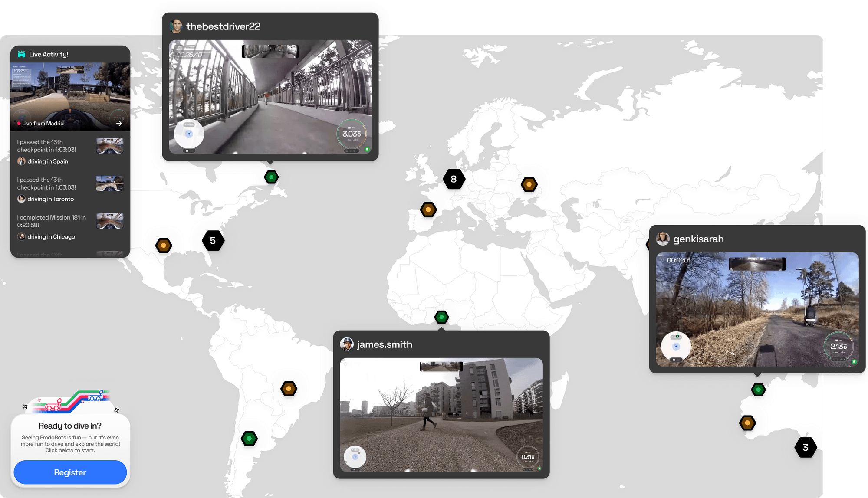
Task: Open james.smith live video feed
Action: pos(441,414)
